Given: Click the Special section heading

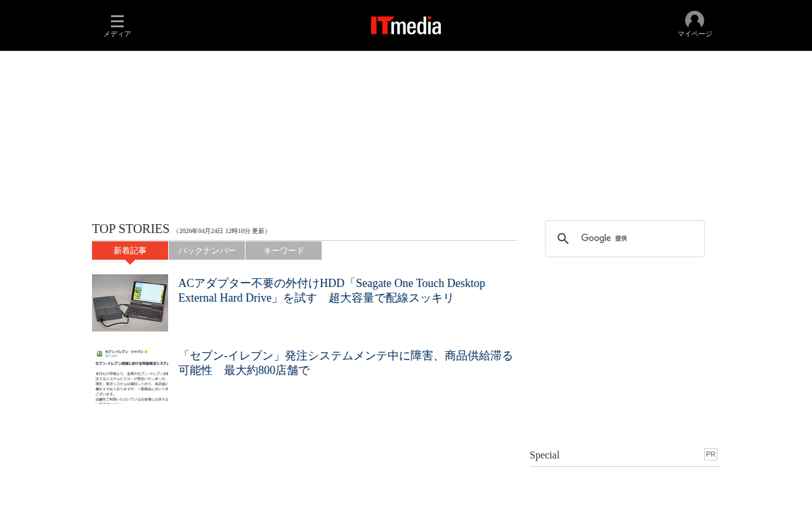Looking at the screenshot, I should [x=544, y=455].
